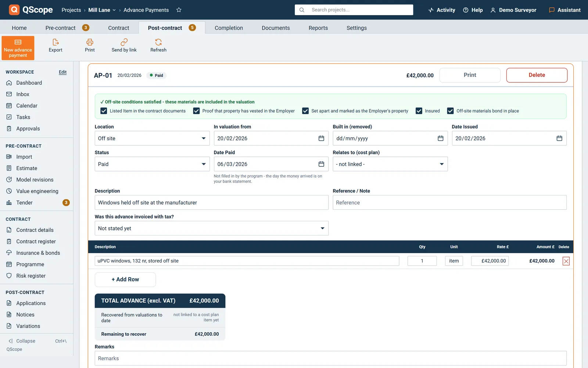Viewport: 588px width, 368px height.
Task: Open the invoiced with tax dropdown
Action: point(212,228)
